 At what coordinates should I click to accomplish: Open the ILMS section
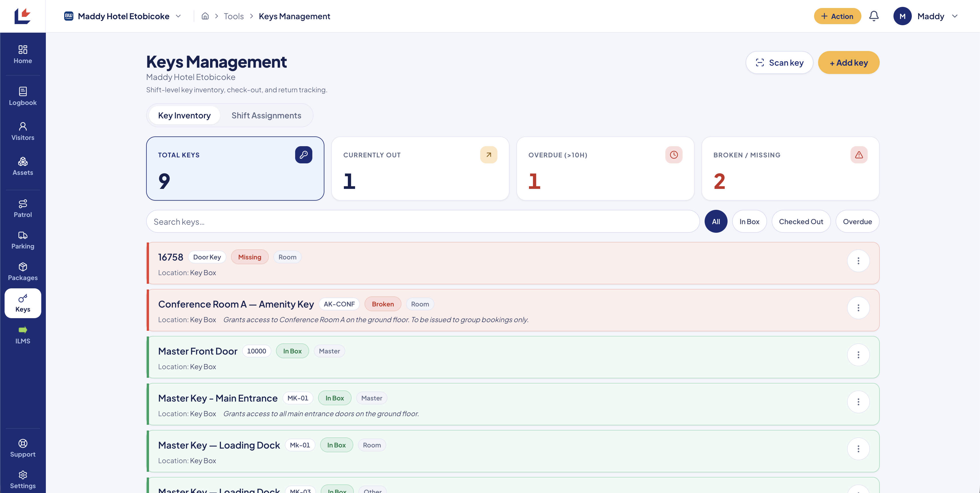(23, 335)
